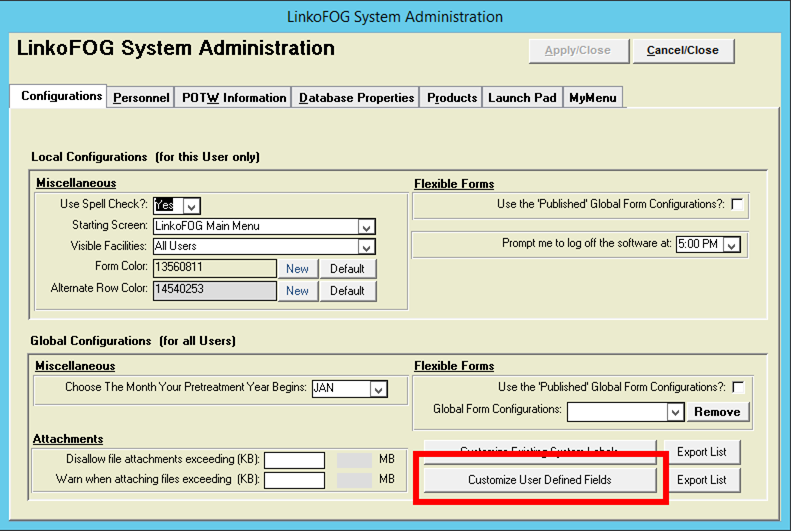
Task: Open the Pretreatment Year month dropdown
Action: coord(378,389)
